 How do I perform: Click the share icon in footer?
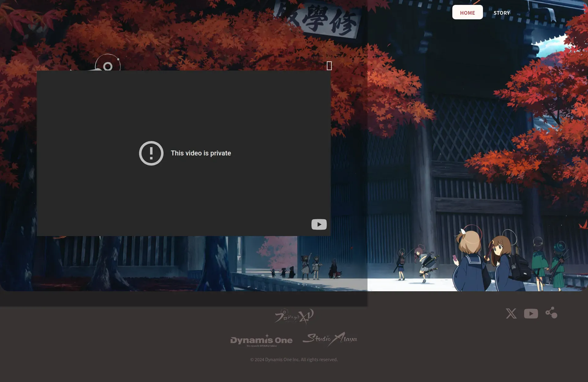pos(551,313)
